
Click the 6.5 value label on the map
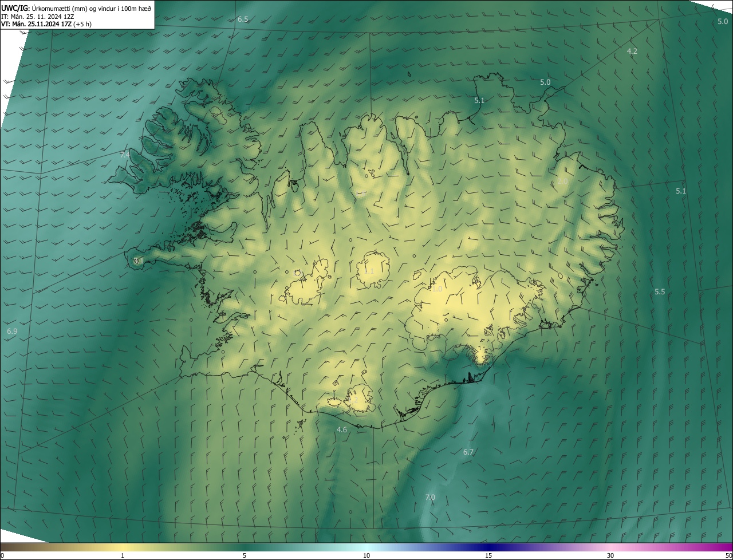click(x=243, y=19)
